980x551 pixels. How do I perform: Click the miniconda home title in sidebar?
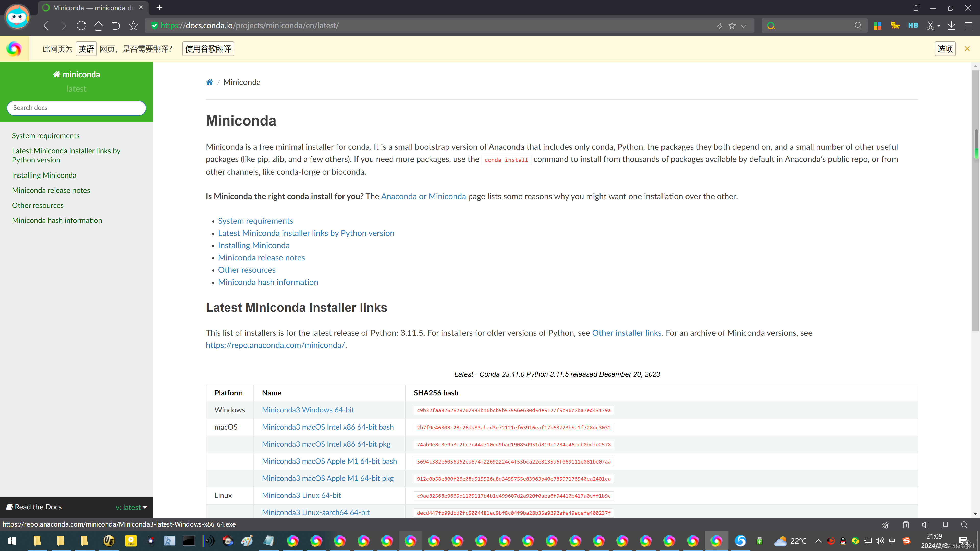(x=77, y=74)
